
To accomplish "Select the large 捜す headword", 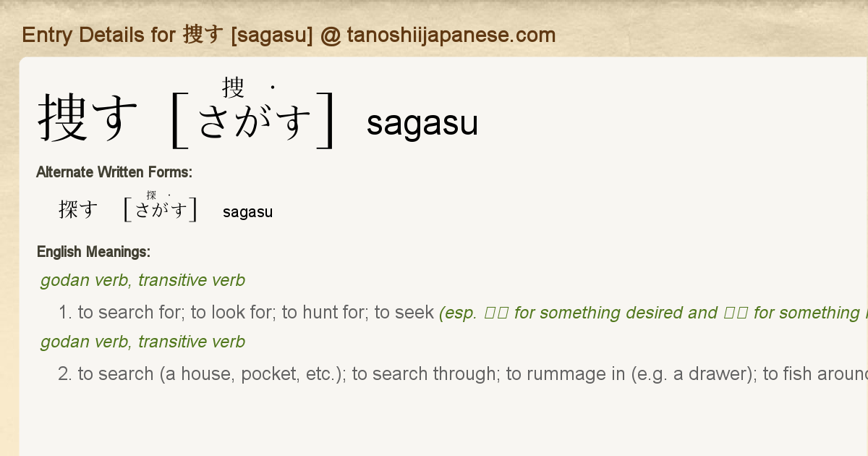I will point(88,118).
